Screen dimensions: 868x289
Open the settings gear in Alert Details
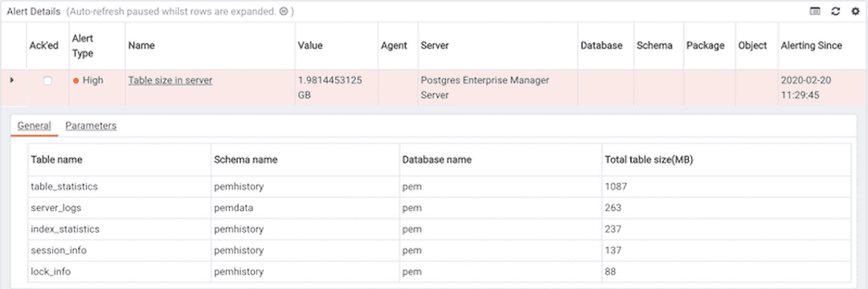pyautogui.click(x=854, y=11)
